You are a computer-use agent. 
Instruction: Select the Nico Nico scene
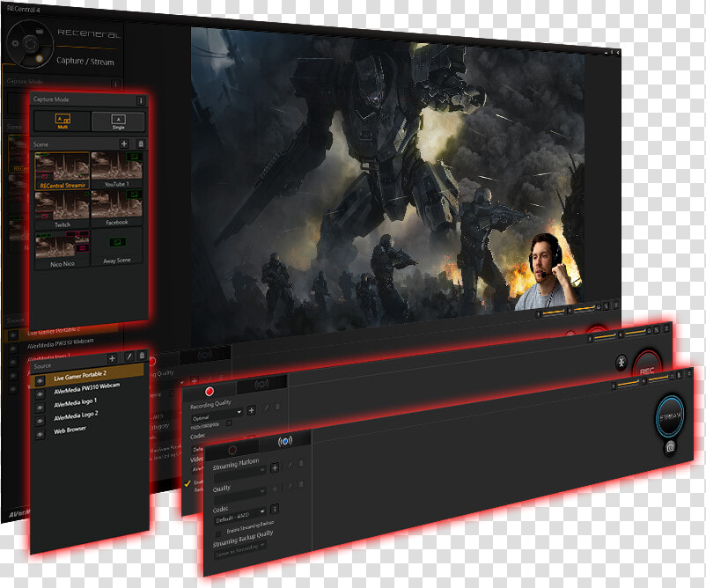tap(63, 249)
